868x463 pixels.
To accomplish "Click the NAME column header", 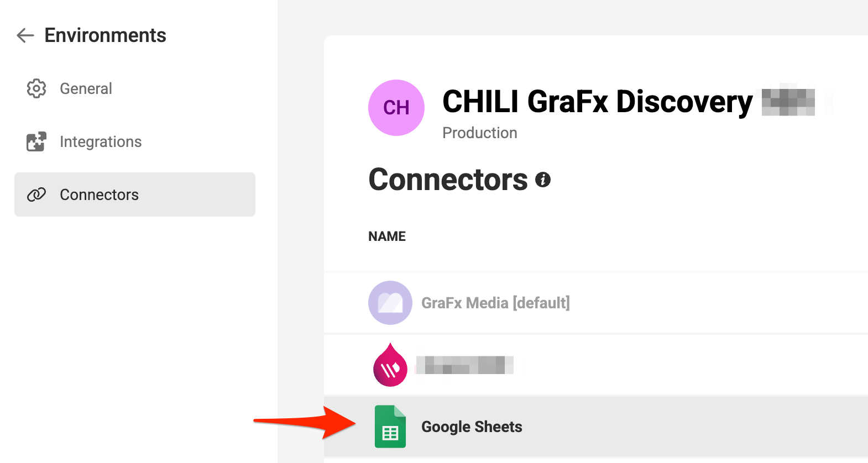I will point(387,236).
